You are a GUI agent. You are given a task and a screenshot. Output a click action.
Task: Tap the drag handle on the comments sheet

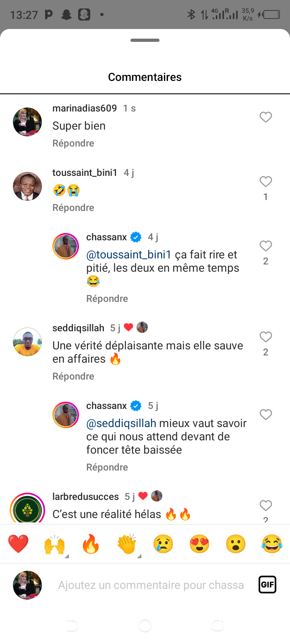[145, 40]
